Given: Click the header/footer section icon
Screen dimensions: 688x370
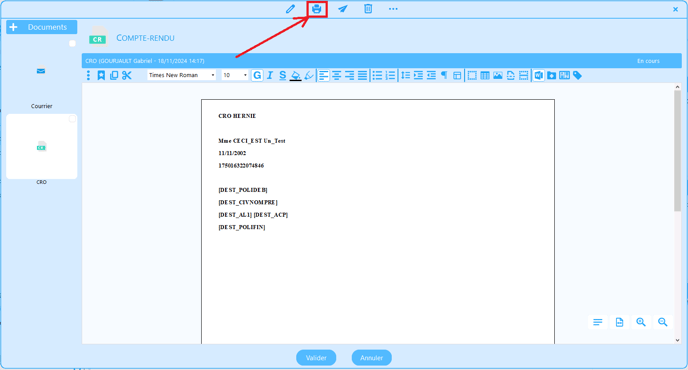Looking at the screenshot, I should [523, 75].
